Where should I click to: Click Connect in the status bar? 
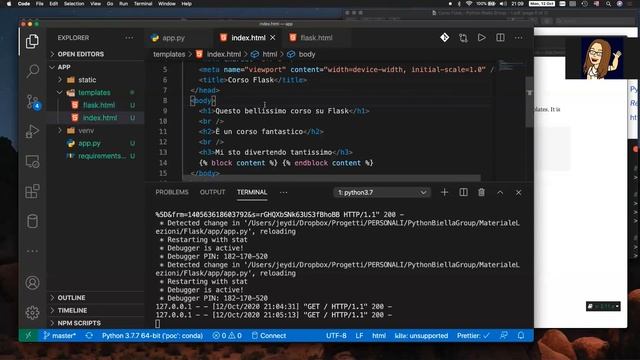269,336
